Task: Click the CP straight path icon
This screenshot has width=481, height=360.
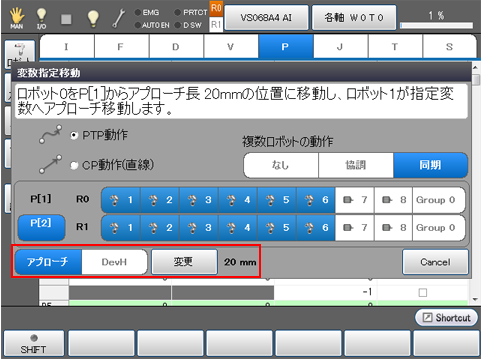Action: pyautogui.click(x=50, y=164)
